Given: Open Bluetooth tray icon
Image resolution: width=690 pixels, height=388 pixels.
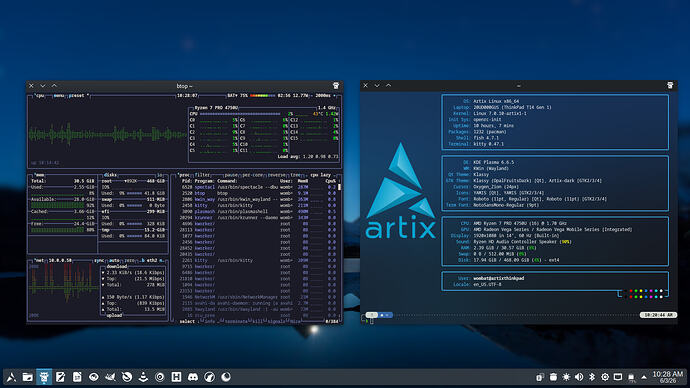Looking at the screenshot, I should point(592,377).
